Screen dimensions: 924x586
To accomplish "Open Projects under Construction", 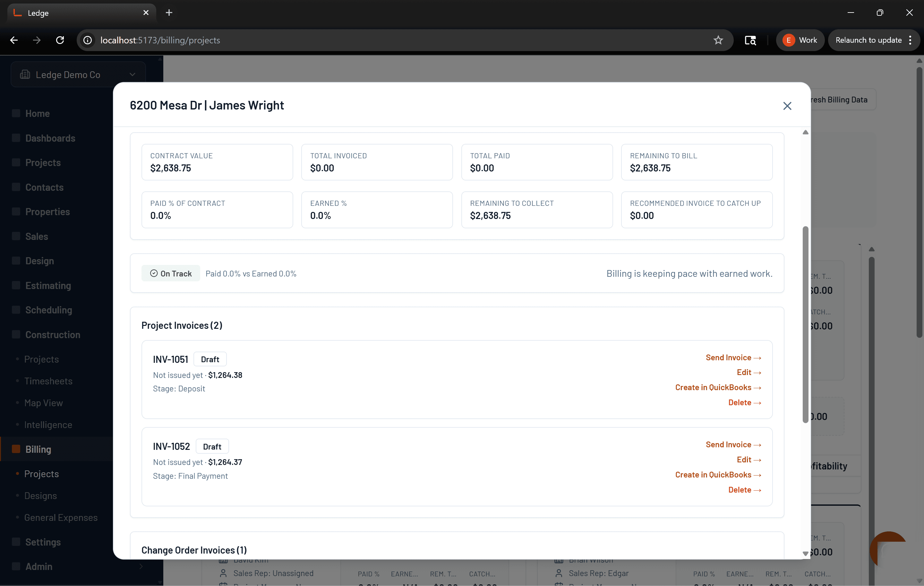I will (41, 359).
